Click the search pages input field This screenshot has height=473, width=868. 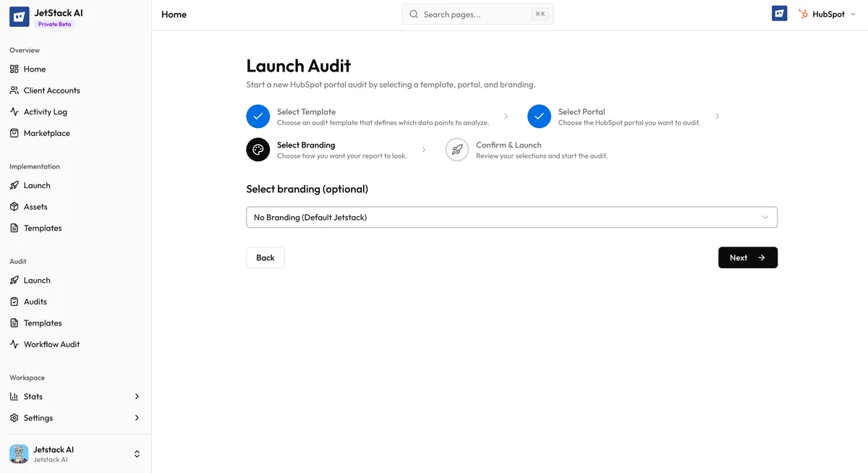(477, 14)
